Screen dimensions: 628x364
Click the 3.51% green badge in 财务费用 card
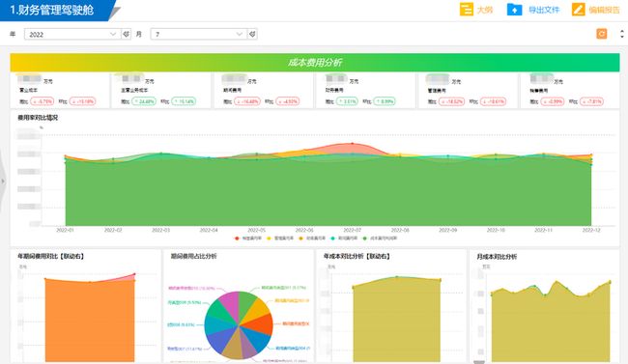[347, 101]
